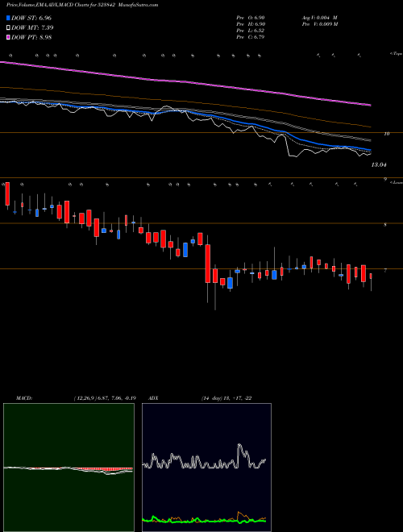The image size is (403, 532).
Task: Click the 'Pre V: 0.009 M' value
Action: (x=319, y=24)
